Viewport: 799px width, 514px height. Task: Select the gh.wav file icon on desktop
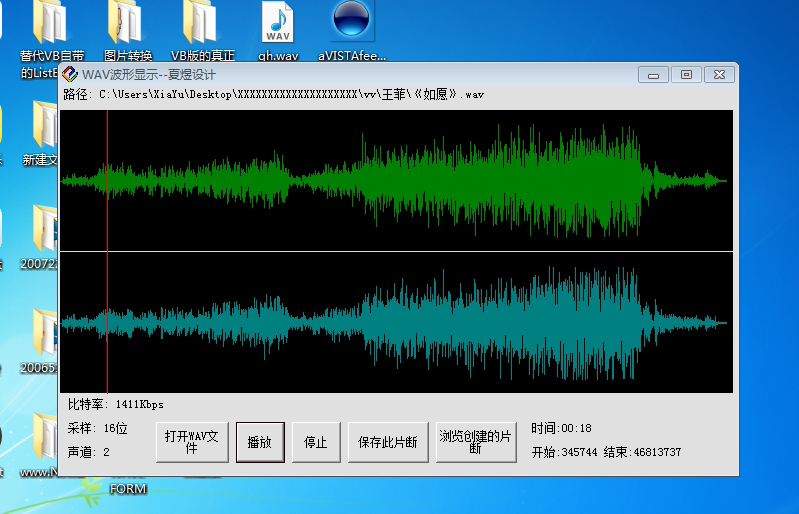pyautogui.click(x=278, y=22)
